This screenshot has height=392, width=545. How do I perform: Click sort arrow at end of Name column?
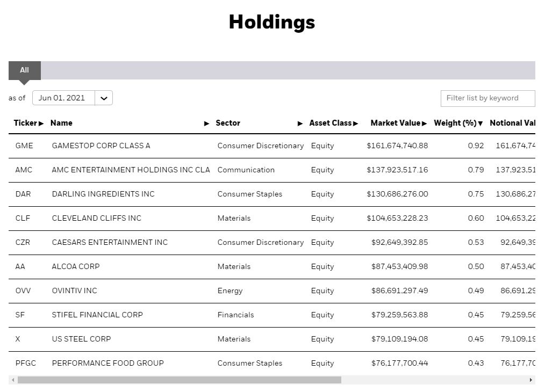point(207,124)
